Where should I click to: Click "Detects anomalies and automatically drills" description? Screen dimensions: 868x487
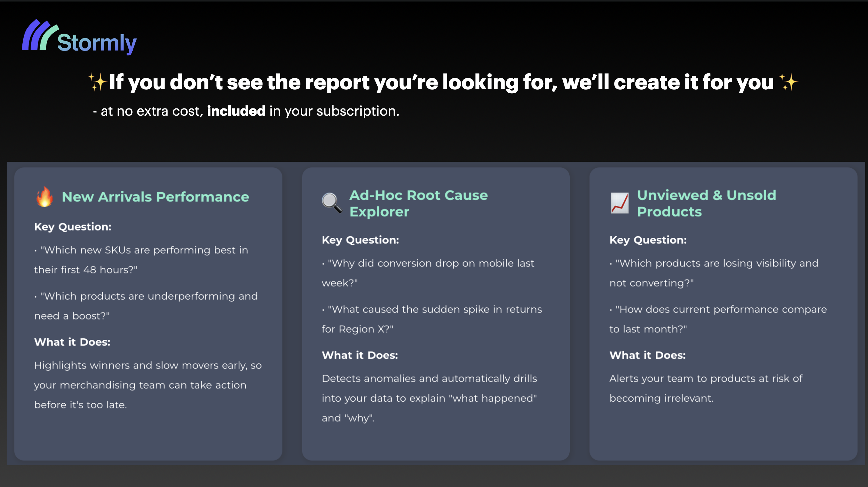429,398
